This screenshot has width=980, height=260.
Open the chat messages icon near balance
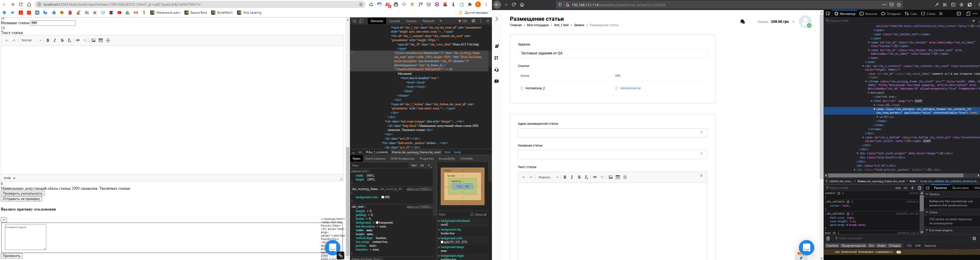pos(743,22)
